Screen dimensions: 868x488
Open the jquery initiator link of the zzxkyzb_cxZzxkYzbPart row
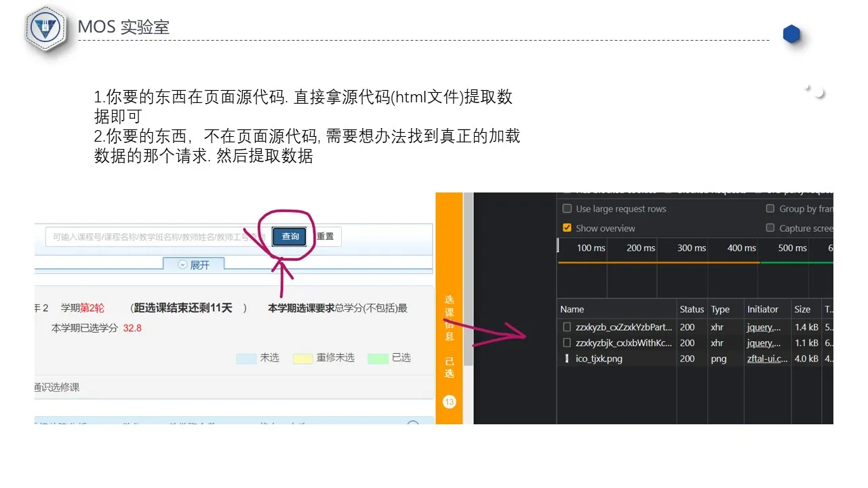764,327
